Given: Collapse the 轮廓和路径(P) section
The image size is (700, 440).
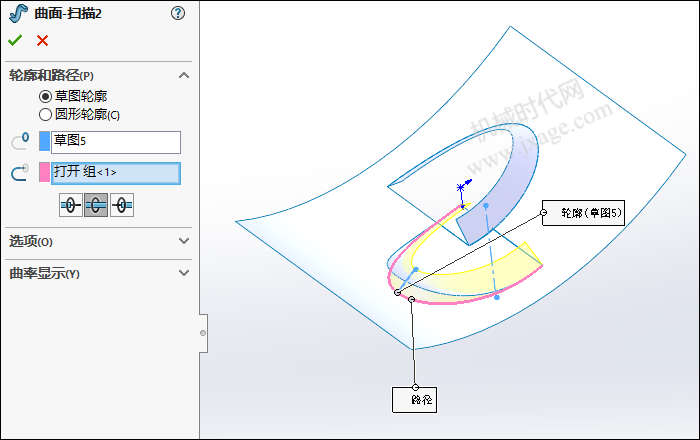Looking at the screenshot, I should (x=184, y=75).
